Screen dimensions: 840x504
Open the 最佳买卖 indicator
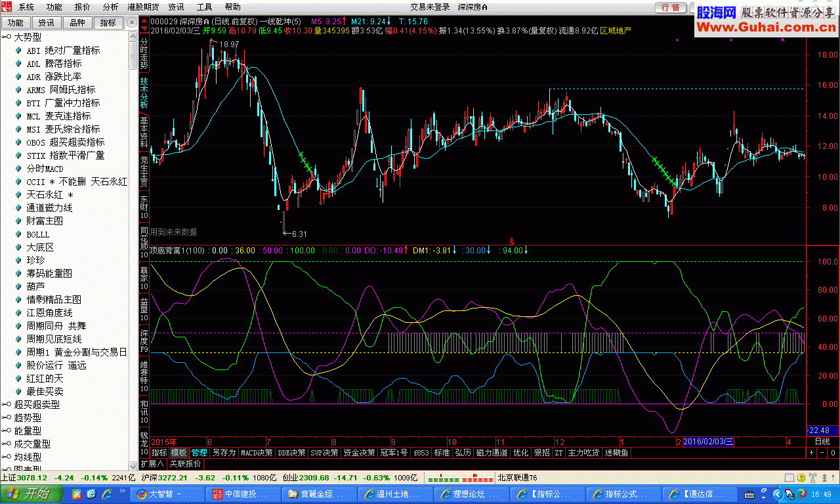point(45,392)
